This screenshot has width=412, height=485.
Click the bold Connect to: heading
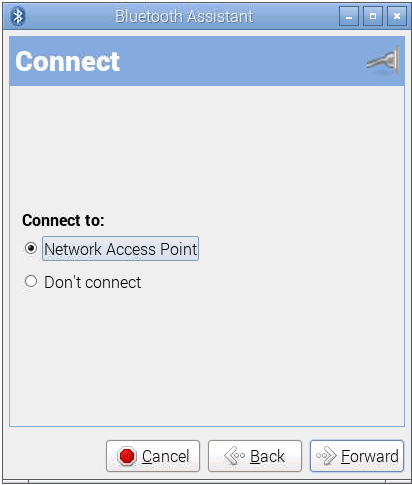63,220
